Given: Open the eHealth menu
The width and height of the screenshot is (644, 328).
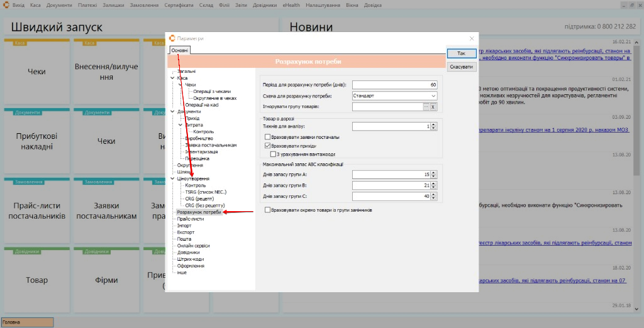Looking at the screenshot, I should [291, 5].
